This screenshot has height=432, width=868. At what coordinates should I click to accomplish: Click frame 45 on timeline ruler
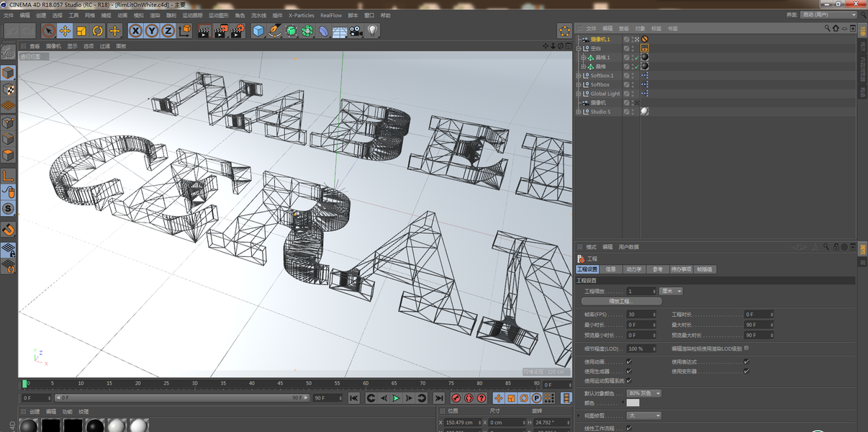pos(280,384)
